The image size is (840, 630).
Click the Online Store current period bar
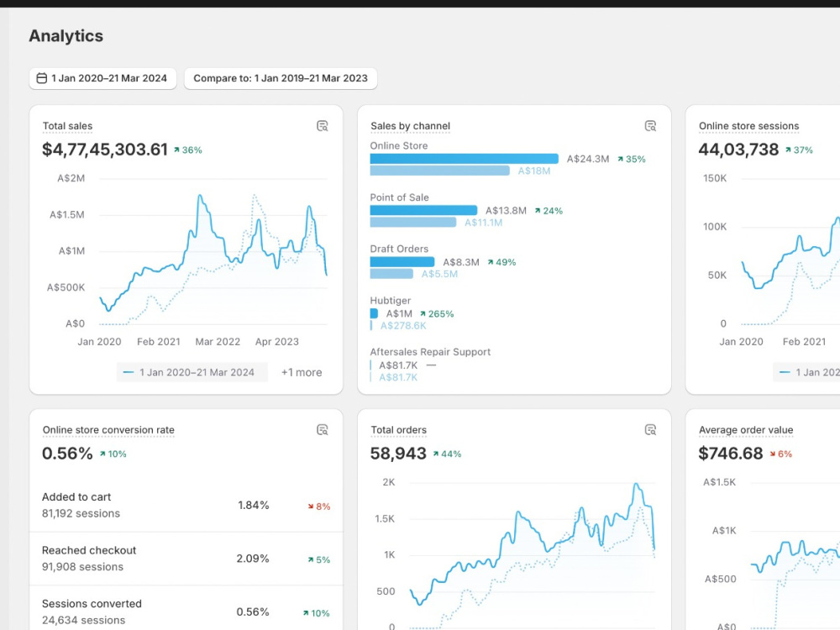pos(464,159)
